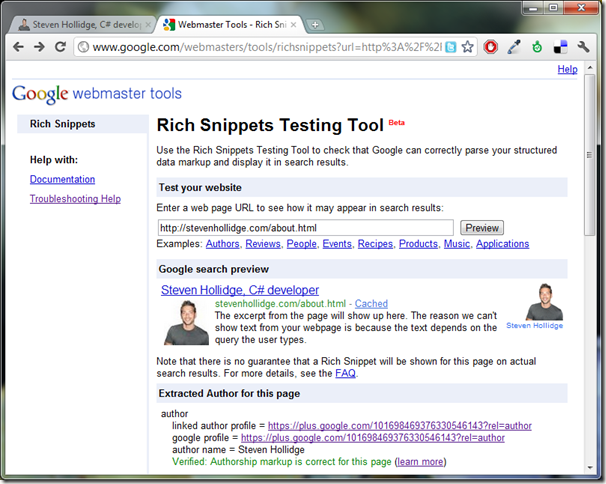The height and width of the screenshot is (484, 606).
Task: Click the author thumbnail at right of preview
Action: click(545, 302)
